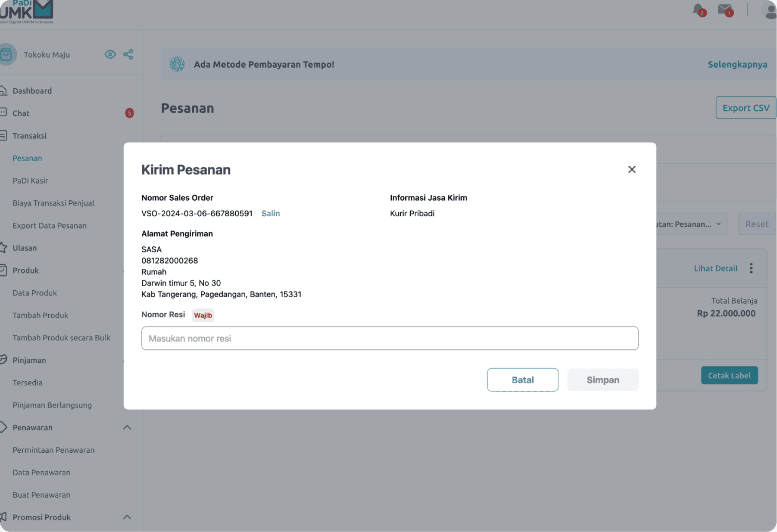Go to Dashboard in sidebar
The image size is (777, 532).
[32, 91]
